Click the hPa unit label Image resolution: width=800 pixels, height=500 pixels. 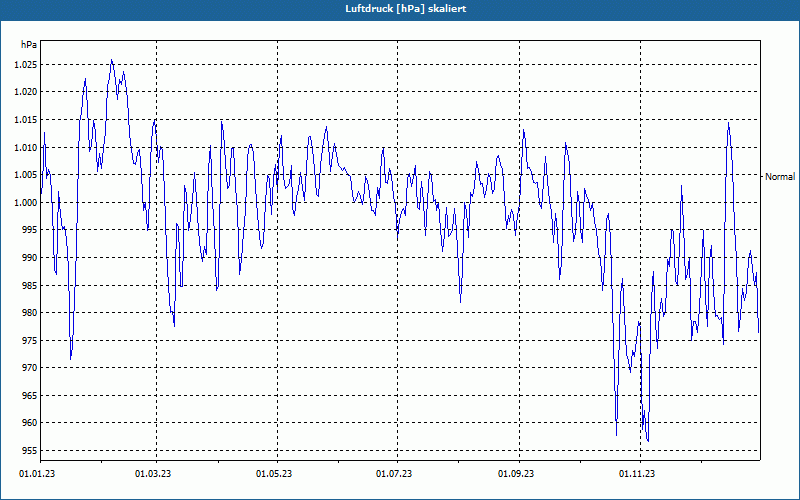pyautogui.click(x=29, y=45)
